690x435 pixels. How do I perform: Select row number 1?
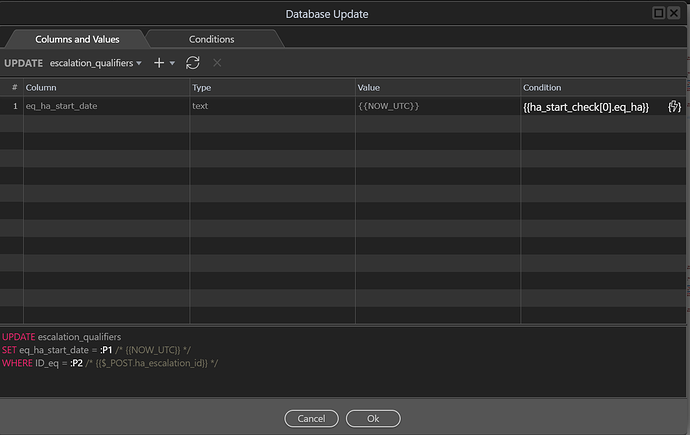coord(12,106)
